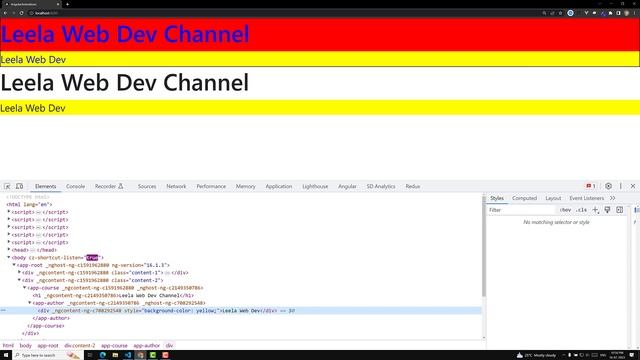Switch to the Console tab

pyautogui.click(x=76, y=186)
